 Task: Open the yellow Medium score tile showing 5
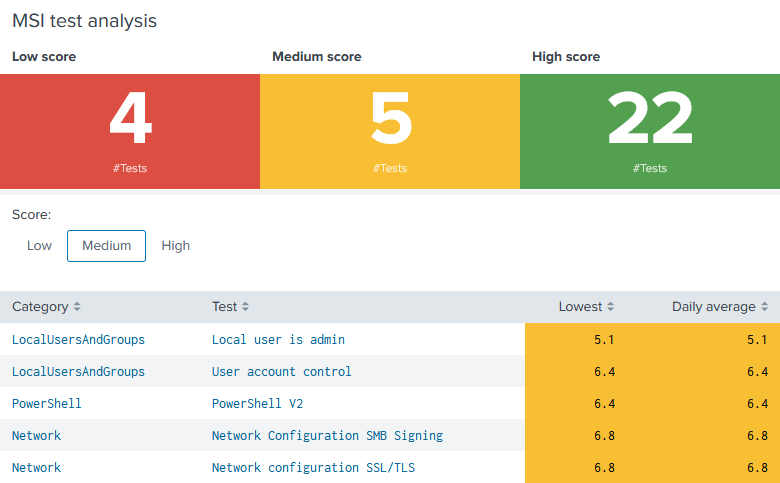coord(390,131)
